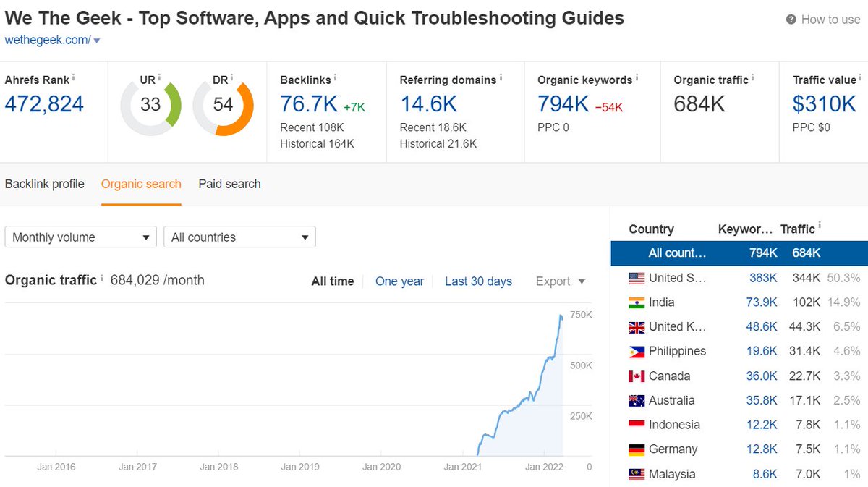The image size is (868, 487).
Task: Switch to the Paid search tab
Action: pos(229,184)
